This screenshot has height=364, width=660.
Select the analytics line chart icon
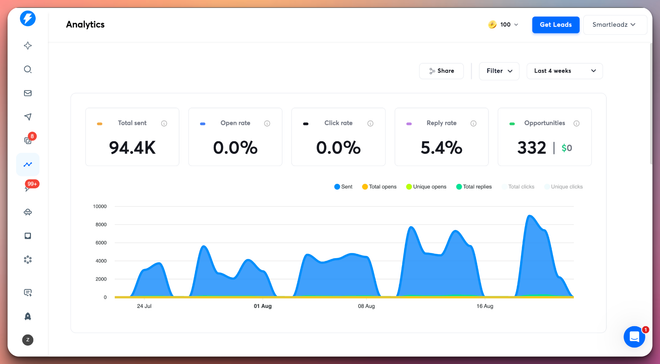point(28,165)
